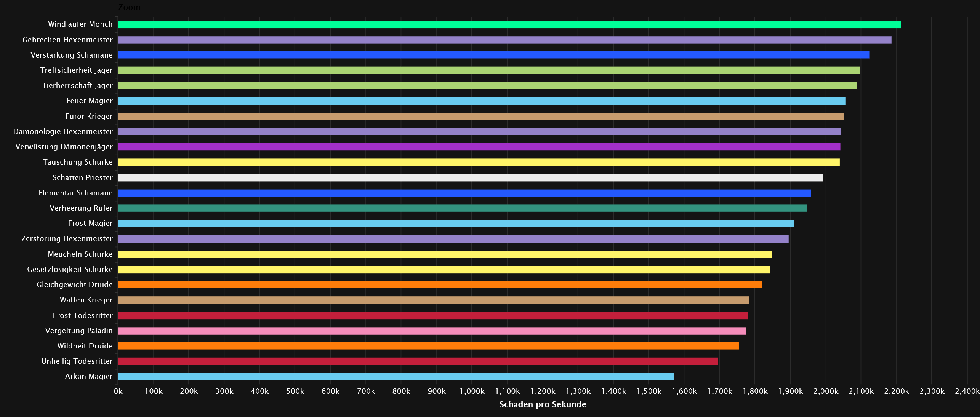Select the Täuschung Schurke yellow bar
The height and width of the screenshot is (417, 980).
click(479, 162)
